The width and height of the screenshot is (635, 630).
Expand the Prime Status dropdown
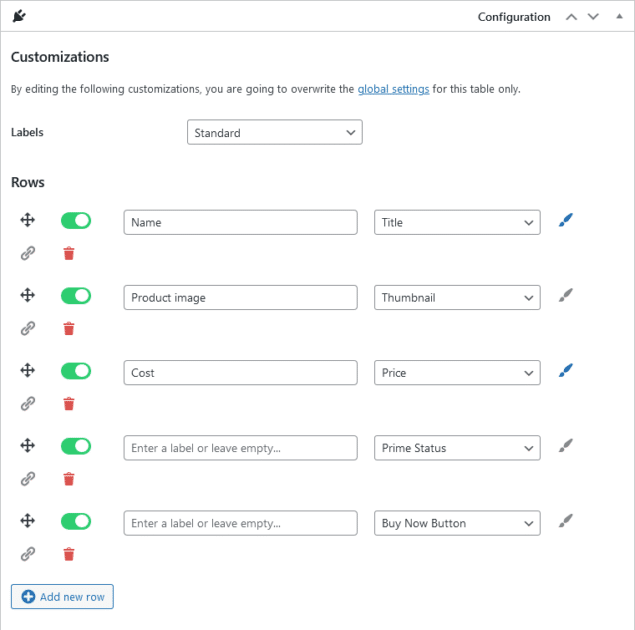(x=457, y=448)
